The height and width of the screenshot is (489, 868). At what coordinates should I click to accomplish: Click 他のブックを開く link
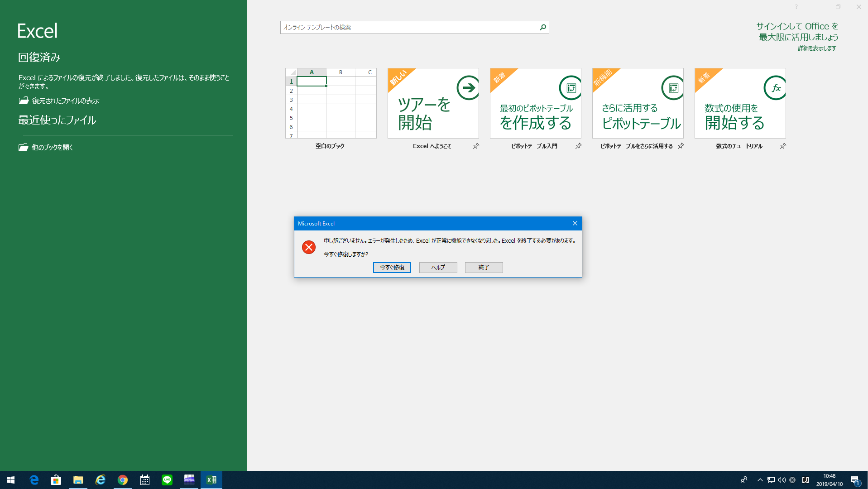click(52, 147)
